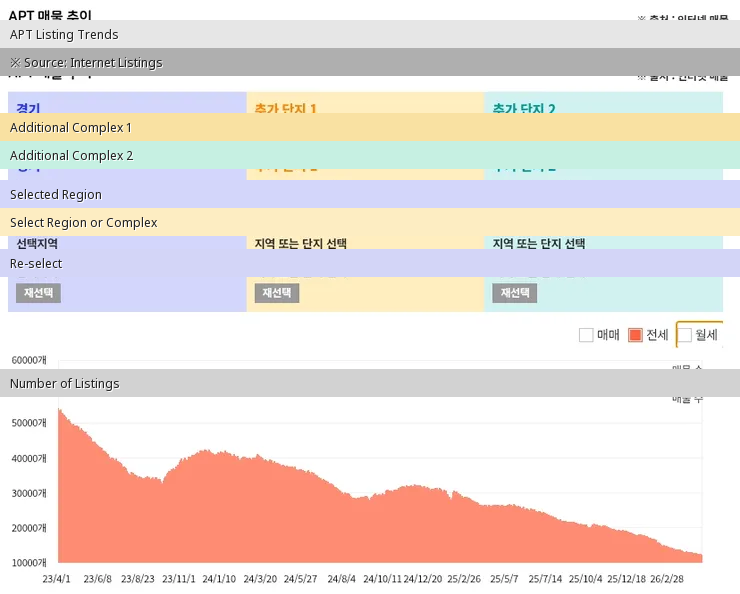The image size is (740, 594).
Task: Hit 재선택 in the teal 추가 단지 2 panel
Action: point(514,293)
